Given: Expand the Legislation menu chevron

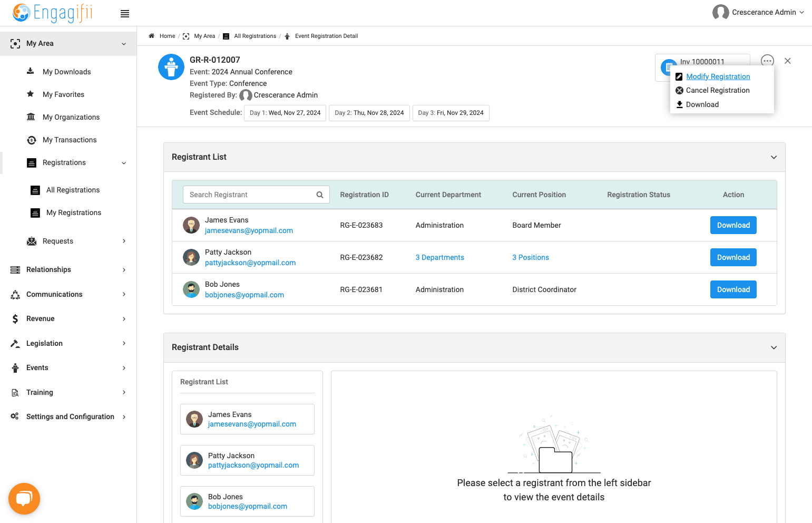Looking at the screenshot, I should 124,343.
